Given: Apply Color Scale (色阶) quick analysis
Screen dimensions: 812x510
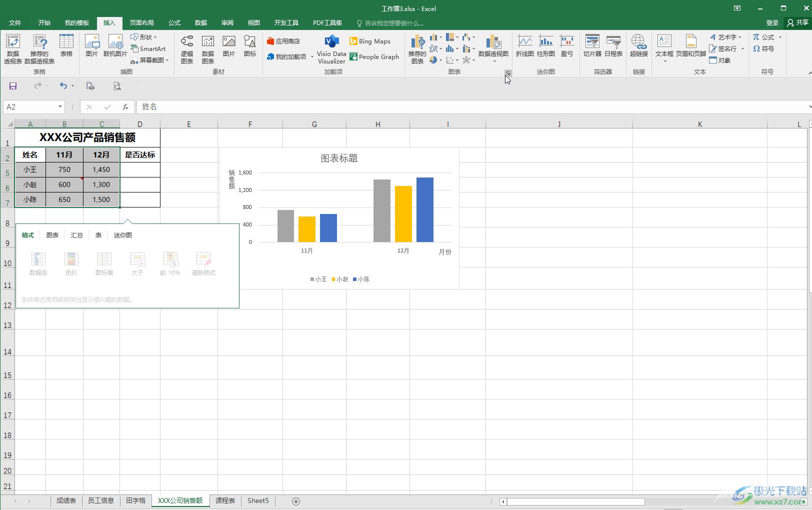Looking at the screenshot, I should 71,263.
